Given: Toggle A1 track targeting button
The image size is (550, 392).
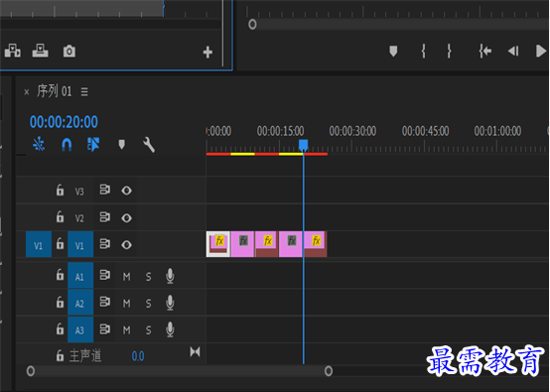Looking at the screenshot, I should (x=80, y=275).
